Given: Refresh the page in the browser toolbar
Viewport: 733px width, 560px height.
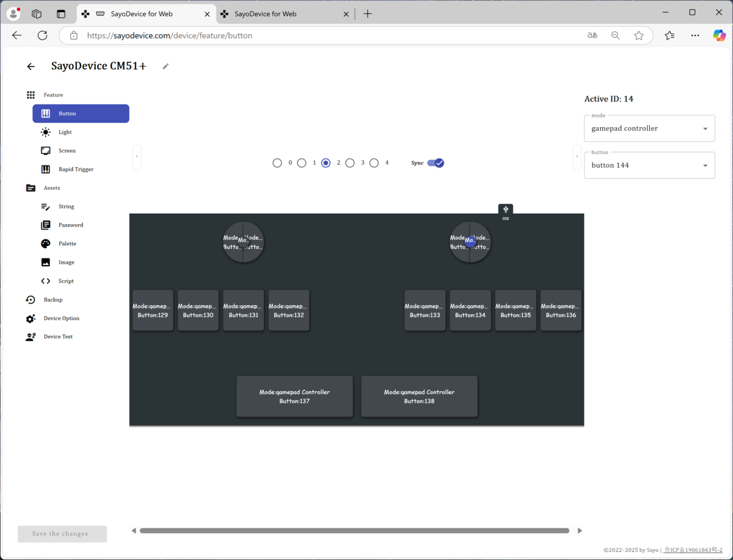Looking at the screenshot, I should click(42, 35).
